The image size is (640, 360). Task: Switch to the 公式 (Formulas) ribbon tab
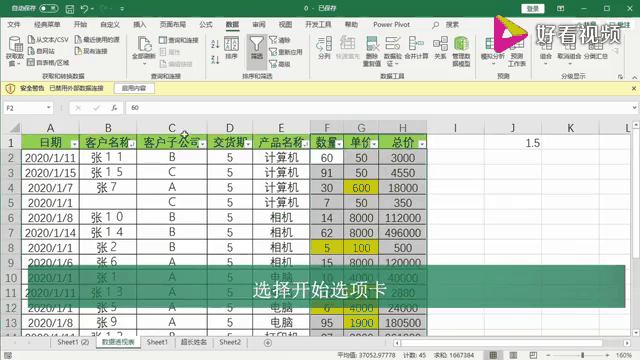pyautogui.click(x=206, y=24)
